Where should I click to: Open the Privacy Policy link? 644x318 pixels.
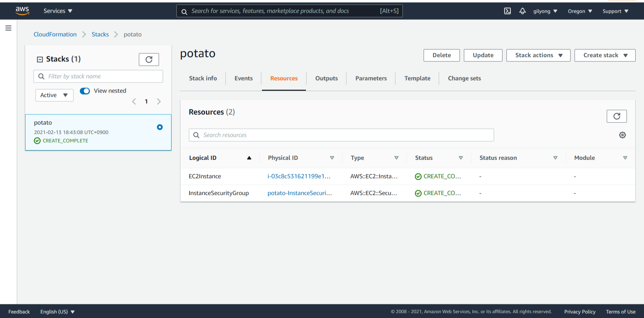coord(580,312)
